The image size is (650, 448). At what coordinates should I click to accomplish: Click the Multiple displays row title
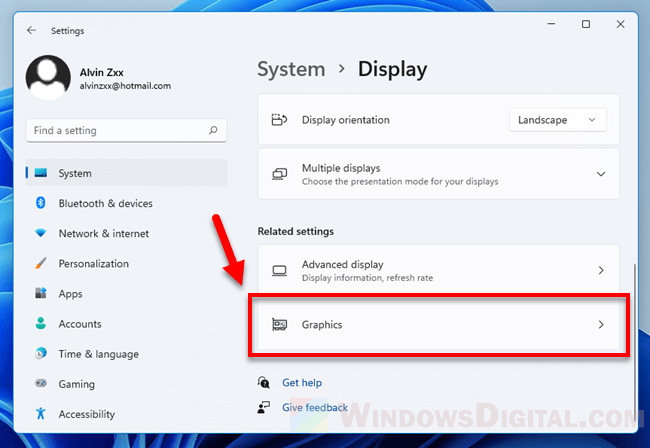341,168
